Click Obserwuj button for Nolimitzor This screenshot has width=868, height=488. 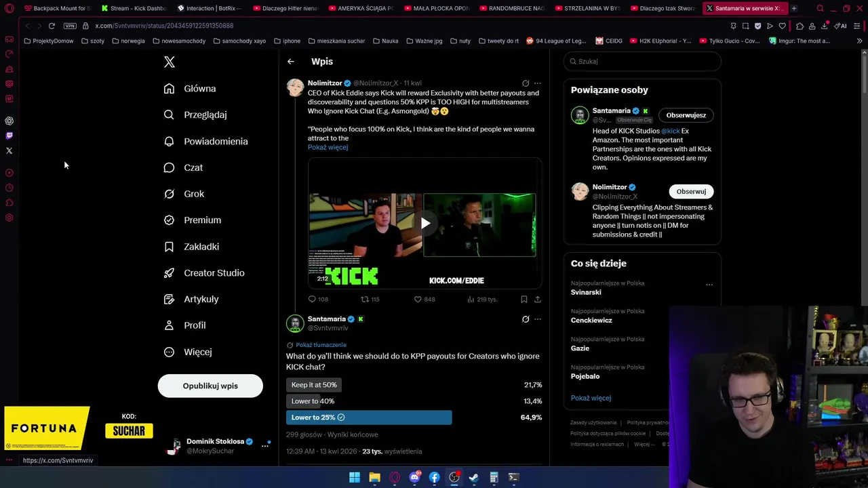click(691, 192)
